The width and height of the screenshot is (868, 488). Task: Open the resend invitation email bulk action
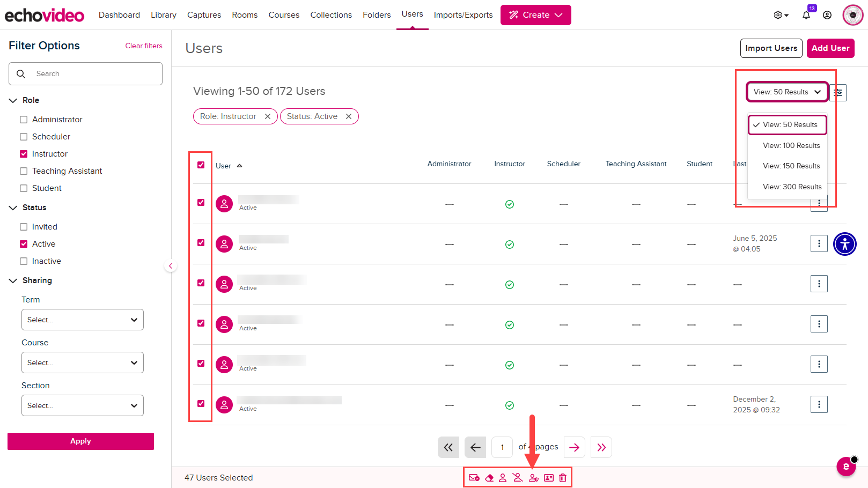[474, 477]
